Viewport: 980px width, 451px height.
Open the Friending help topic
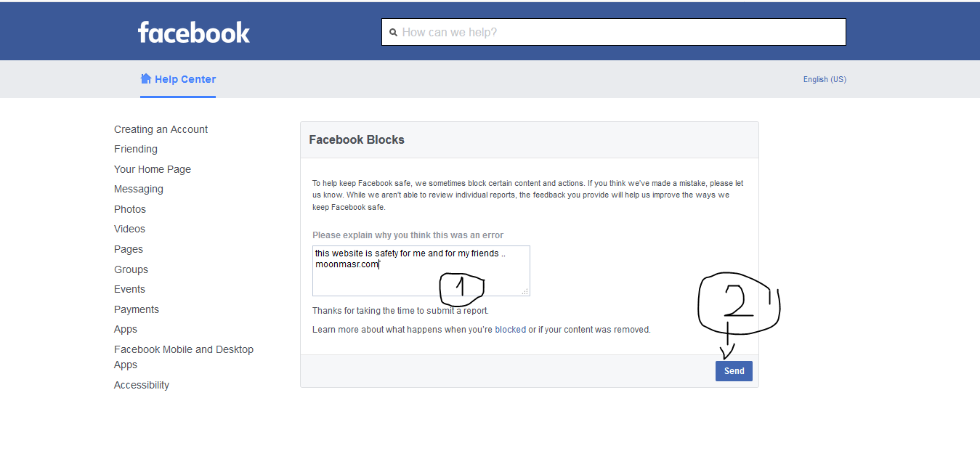[x=136, y=149]
